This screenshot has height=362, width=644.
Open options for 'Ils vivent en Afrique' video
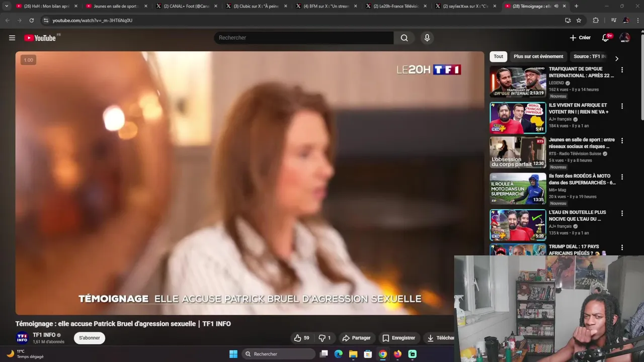(x=622, y=106)
